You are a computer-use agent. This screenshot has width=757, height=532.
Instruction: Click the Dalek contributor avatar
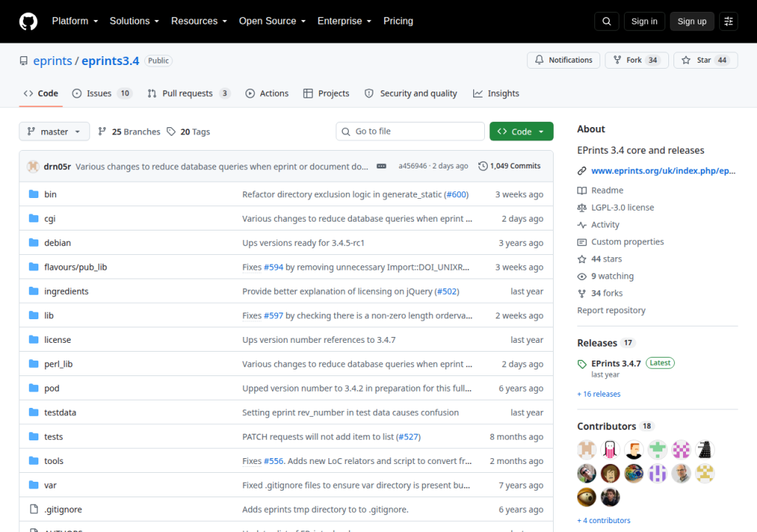pos(705,449)
